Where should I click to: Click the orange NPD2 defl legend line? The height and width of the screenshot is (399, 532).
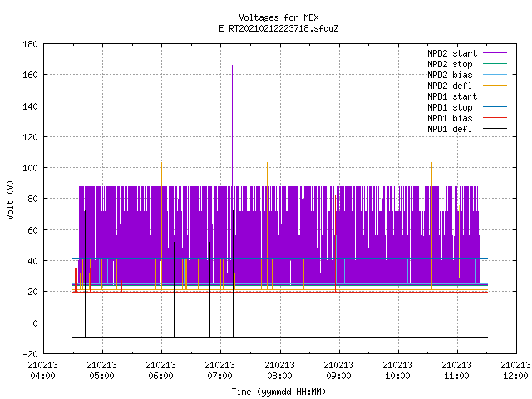tap(495, 85)
